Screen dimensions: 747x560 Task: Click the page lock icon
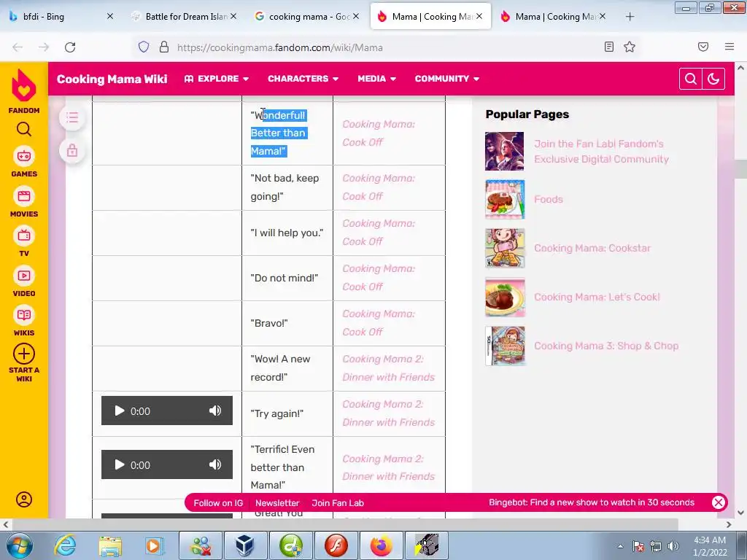(72, 150)
